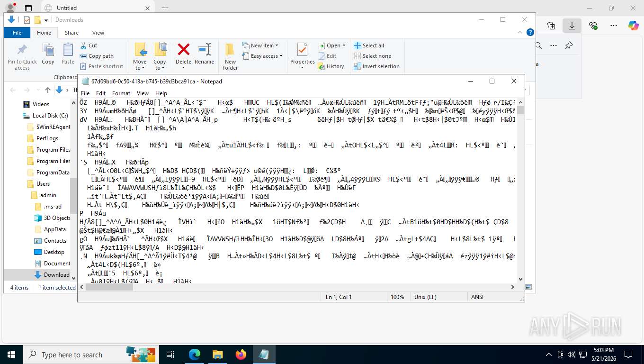Click the Paste icon in the ribbon
The width and height of the screenshot is (644, 364).
68,50
